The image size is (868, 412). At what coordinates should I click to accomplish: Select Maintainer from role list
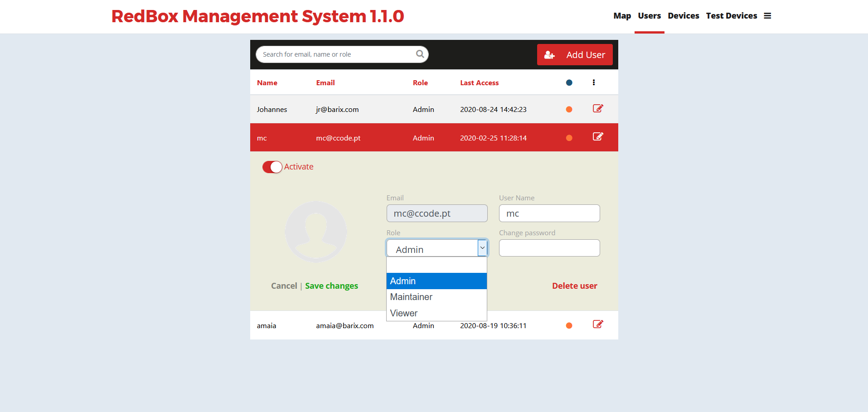click(x=411, y=297)
